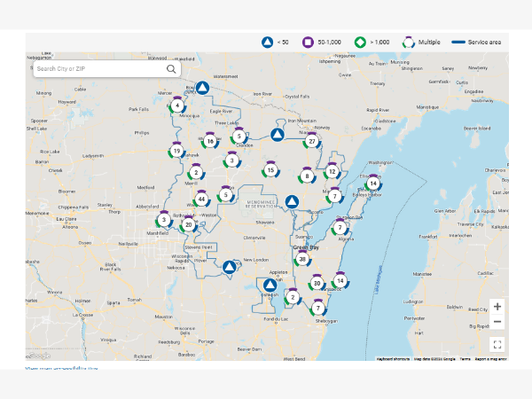Select the outage cluster labeled 27

(311, 142)
